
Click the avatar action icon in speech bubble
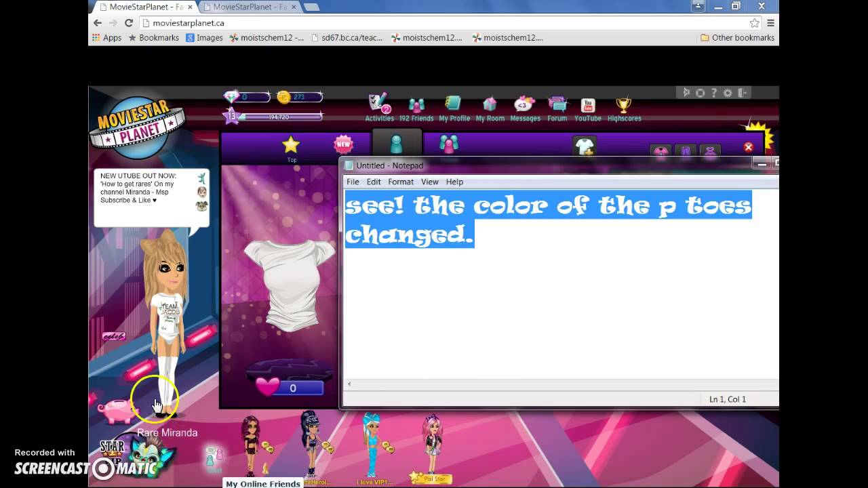201,178
